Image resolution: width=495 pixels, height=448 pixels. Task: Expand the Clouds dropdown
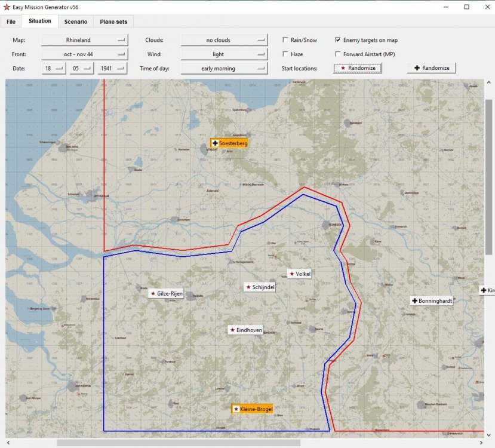tap(224, 40)
